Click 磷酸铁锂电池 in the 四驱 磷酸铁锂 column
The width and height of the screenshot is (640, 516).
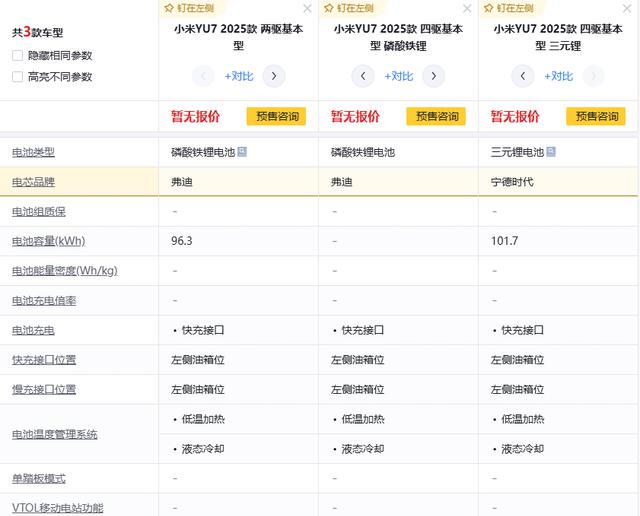point(363,152)
